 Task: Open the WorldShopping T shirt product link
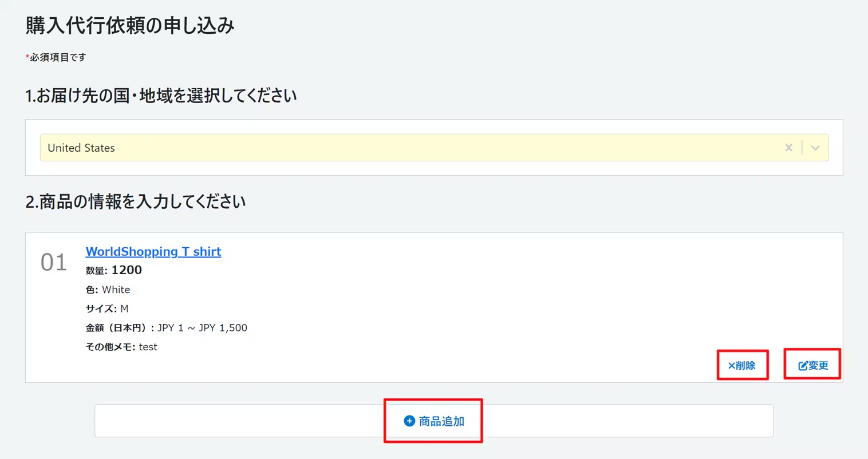(x=153, y=251)
